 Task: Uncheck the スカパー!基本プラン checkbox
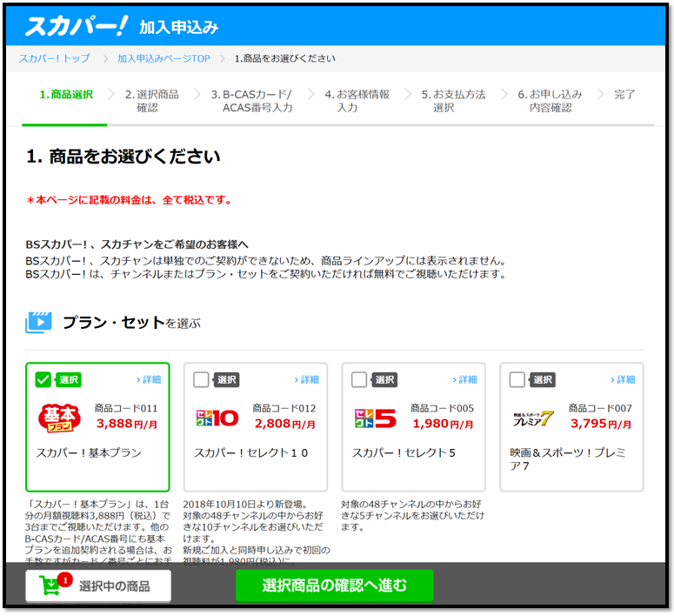pos(43,380)
